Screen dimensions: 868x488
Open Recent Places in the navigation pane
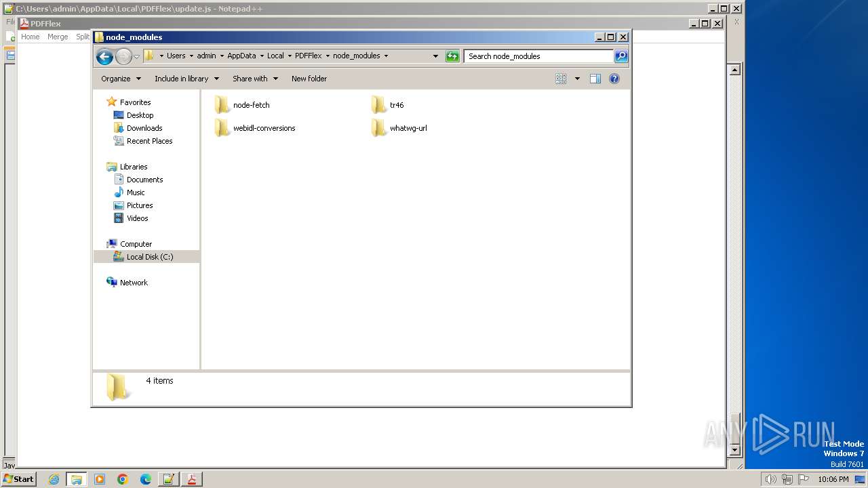pos(143,141)
